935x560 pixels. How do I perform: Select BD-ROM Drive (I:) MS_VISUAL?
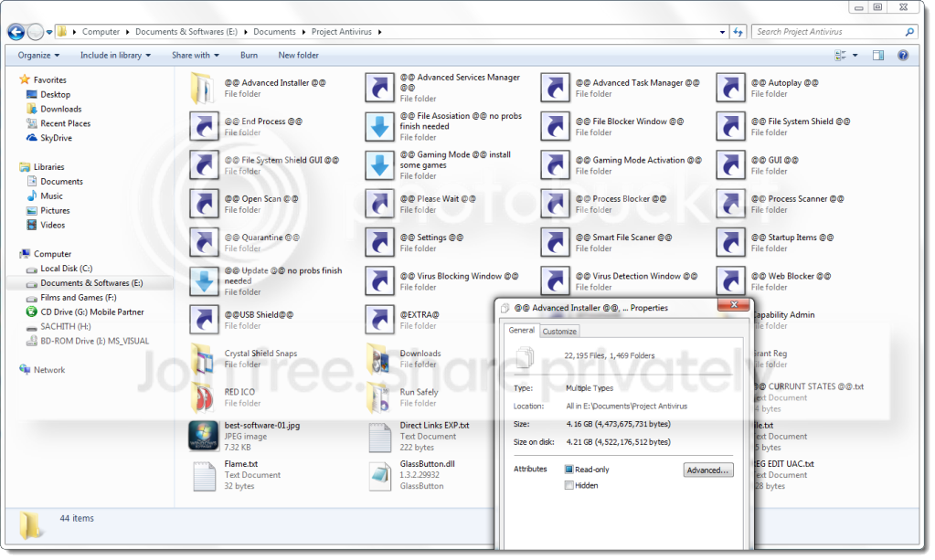point(94,341)
